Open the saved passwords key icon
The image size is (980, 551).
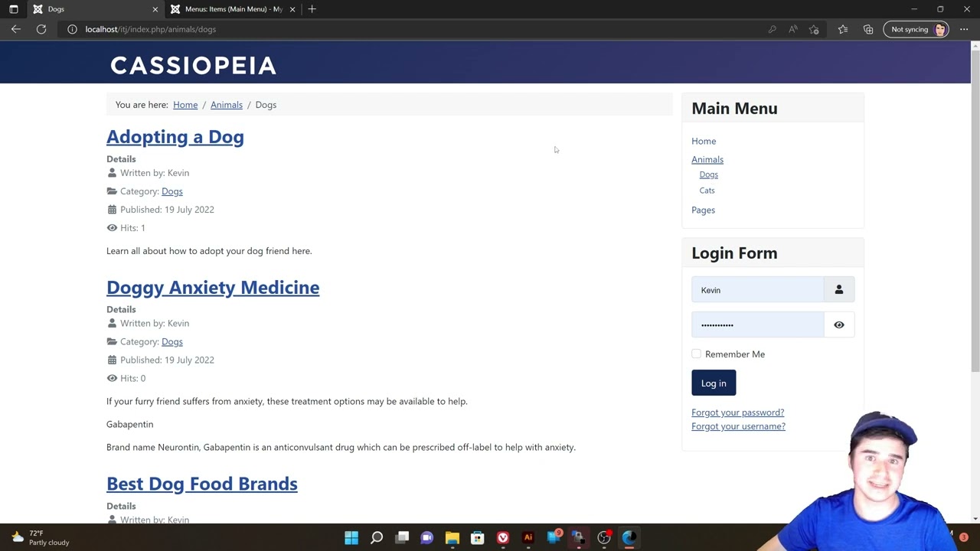(772, 29)
